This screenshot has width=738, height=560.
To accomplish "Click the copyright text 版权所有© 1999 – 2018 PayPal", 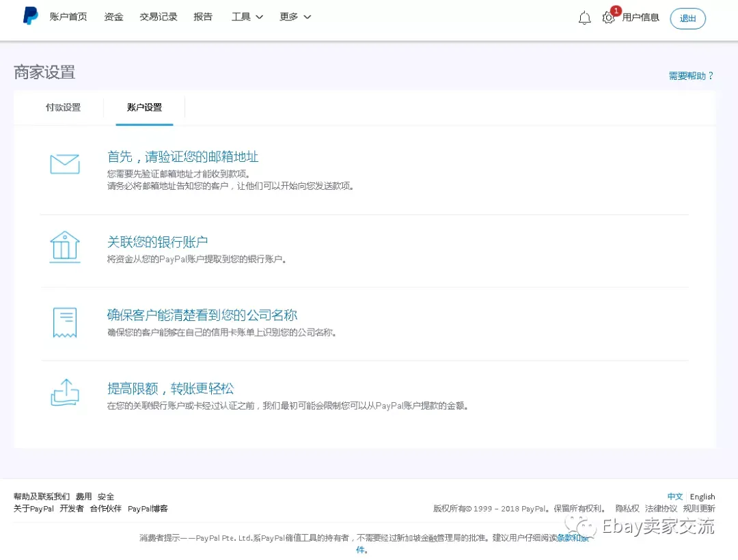I will tap(490, 509).
